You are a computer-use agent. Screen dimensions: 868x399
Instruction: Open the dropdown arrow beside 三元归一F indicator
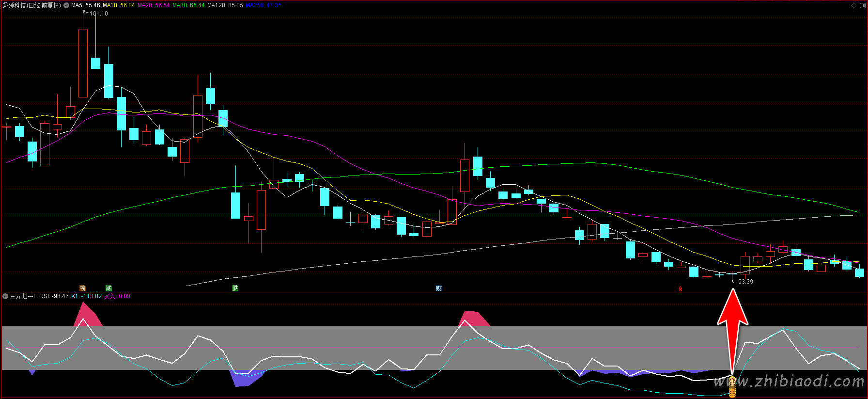5,296
